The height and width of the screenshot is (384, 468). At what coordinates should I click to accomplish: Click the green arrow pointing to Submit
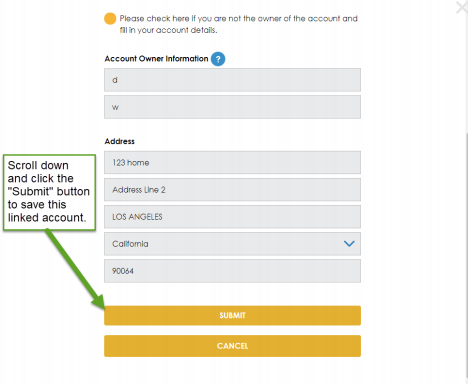click(76, 268)
